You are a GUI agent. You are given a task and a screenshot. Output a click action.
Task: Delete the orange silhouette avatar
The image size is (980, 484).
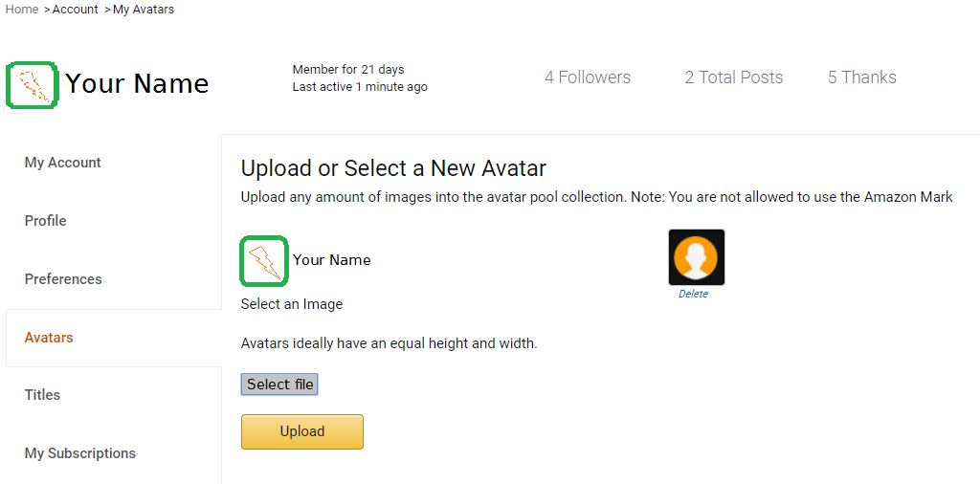coord(693,295)
